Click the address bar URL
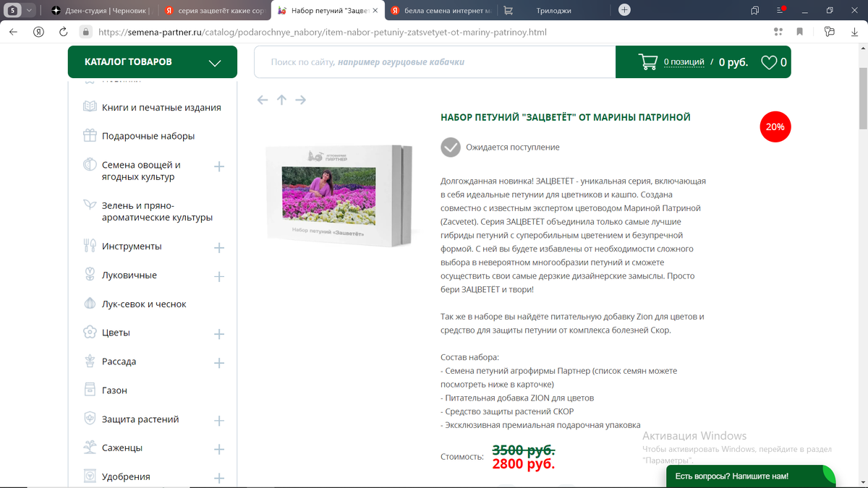This screenshot has height=488, width=868. [322, 33]
